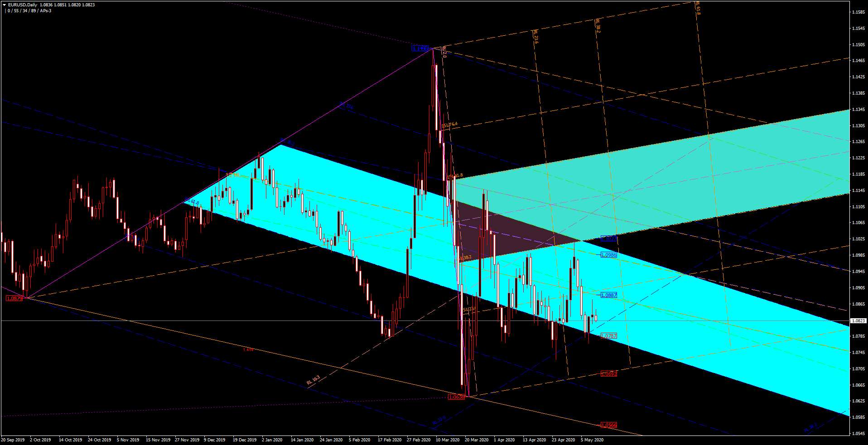Select the ISL 61.8 orange line label
This screenshot has width=868, height=445.
click(x=455, y=176)
